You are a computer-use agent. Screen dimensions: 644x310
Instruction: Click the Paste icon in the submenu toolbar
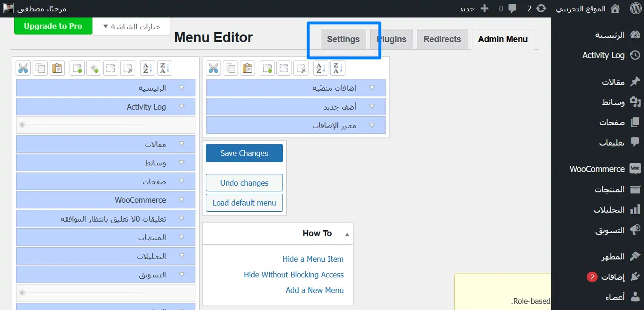click(x=247, y=68)
